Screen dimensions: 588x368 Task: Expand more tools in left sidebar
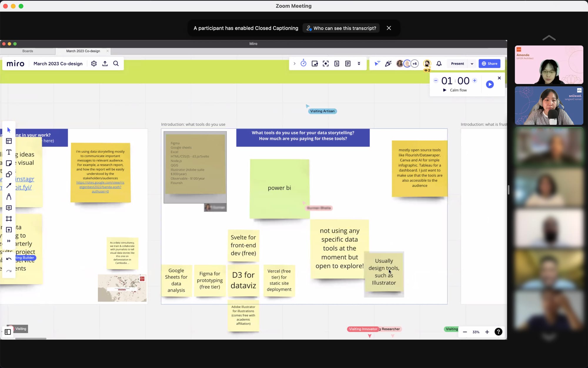tap(9, 241)
